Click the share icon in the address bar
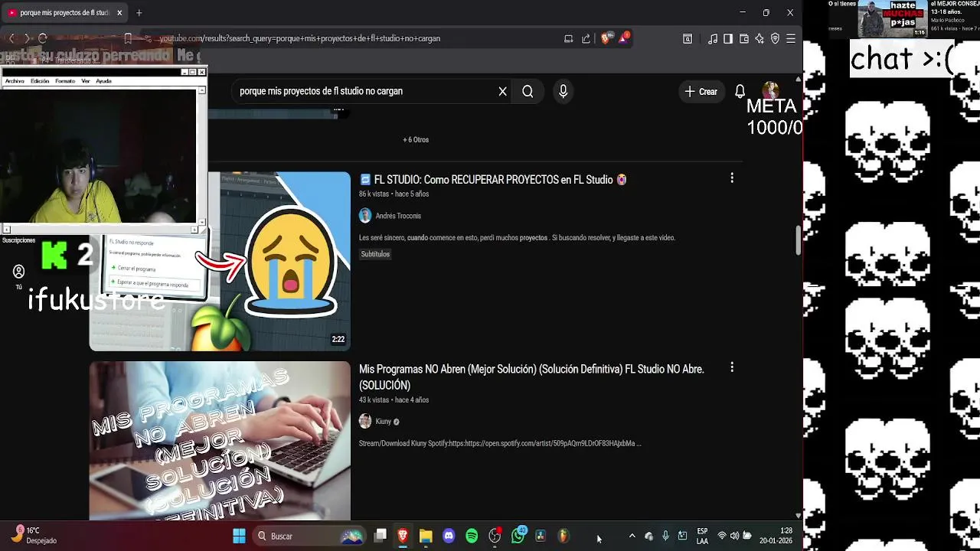 click(x=586, y=38)
